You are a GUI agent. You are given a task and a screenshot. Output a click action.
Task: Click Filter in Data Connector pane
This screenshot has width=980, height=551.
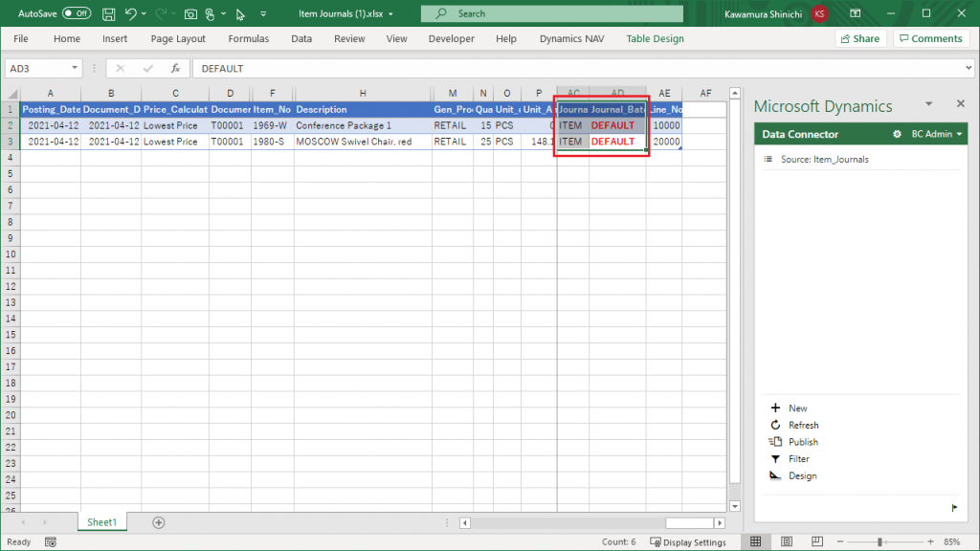pyautogui.click(x=799, y=459)
